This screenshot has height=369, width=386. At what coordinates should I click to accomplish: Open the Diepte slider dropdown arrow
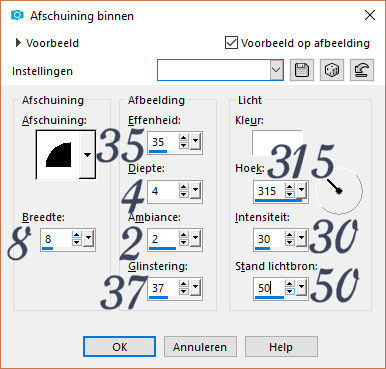[196, 190]
